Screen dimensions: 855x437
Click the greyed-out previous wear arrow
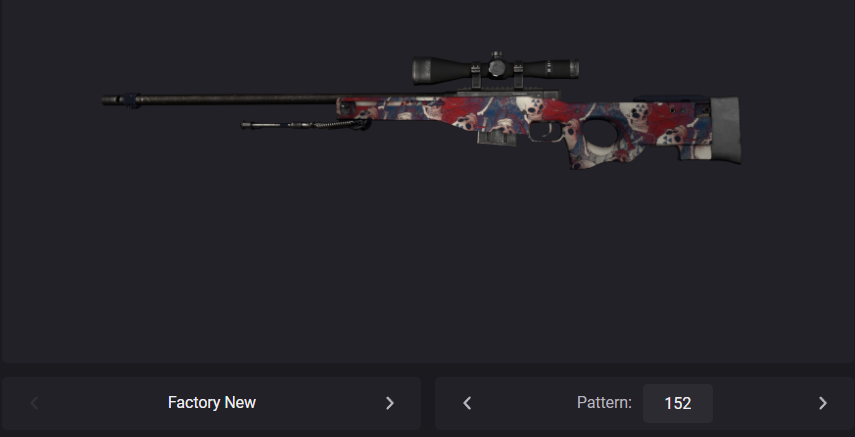tap(34, 403)
